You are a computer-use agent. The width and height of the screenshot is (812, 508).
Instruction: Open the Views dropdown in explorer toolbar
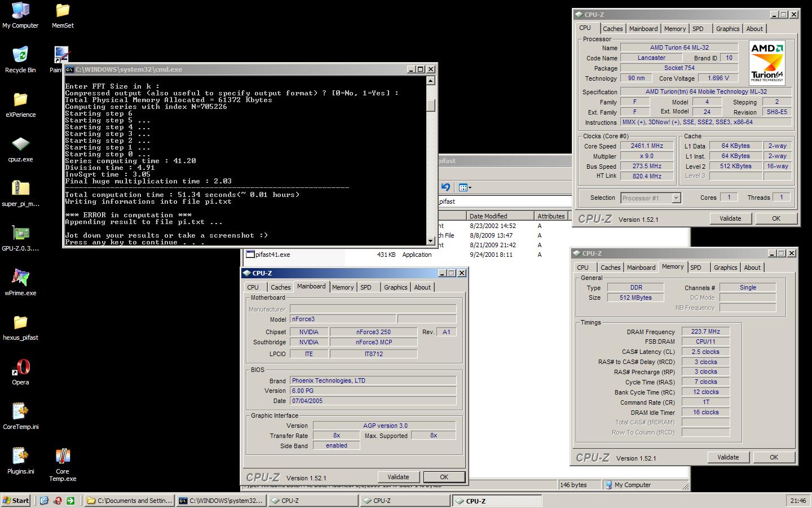click(465, 187)
